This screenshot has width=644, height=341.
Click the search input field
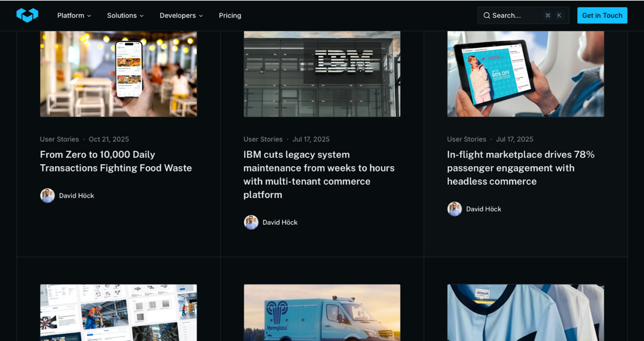tap(514, 15)
